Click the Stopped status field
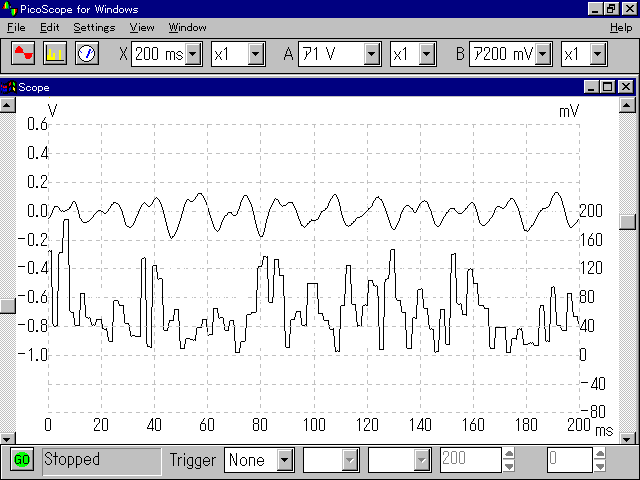 point(102,460)
